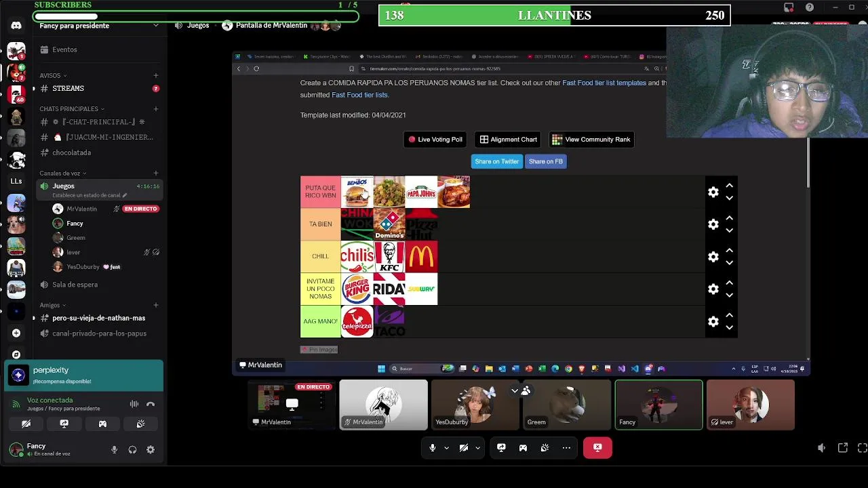Click Share on Twitter button
868x488 pixels.
pos(496,161)
